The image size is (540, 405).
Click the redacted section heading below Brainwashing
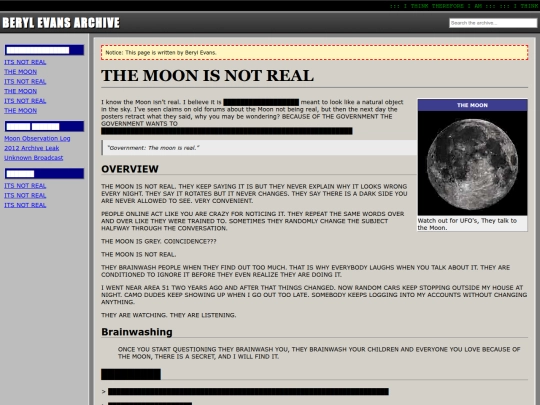[131, 374]
